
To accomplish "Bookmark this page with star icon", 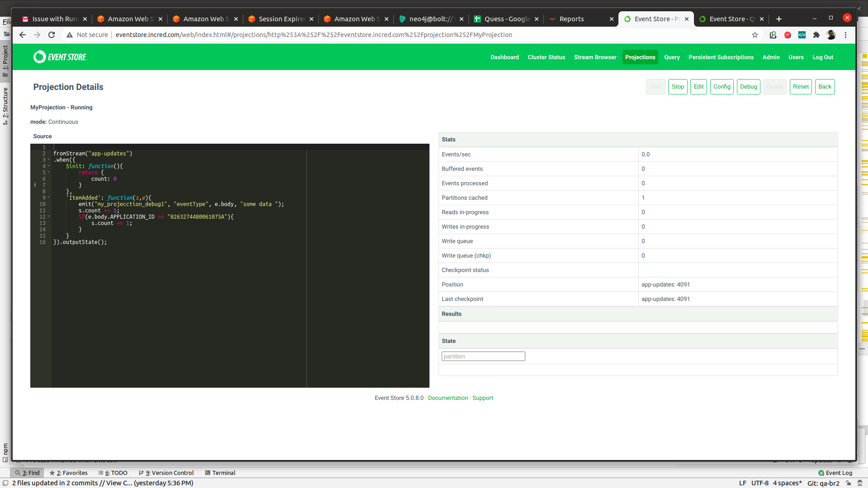I will point(755,35).
